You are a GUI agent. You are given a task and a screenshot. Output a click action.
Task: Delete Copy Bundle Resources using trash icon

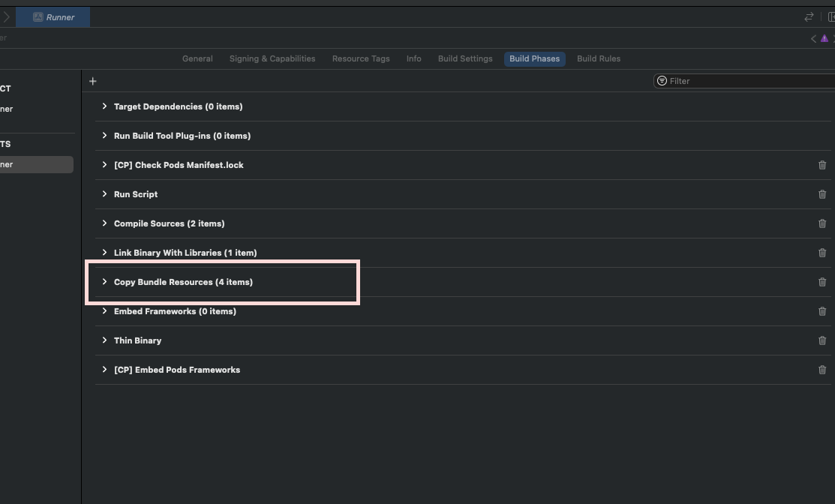click(821, 281)
